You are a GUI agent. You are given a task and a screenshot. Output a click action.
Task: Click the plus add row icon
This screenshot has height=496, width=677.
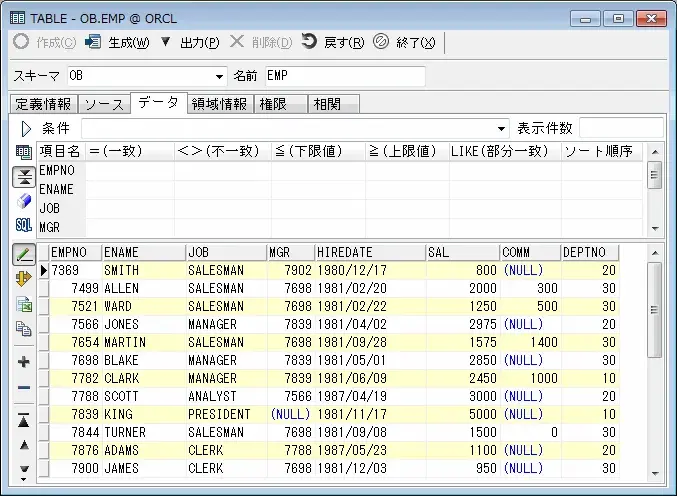[24, 362]
